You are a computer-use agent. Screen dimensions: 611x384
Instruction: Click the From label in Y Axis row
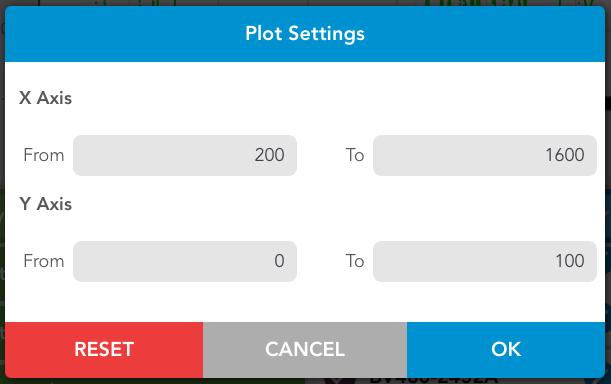[x=44, y=261]
